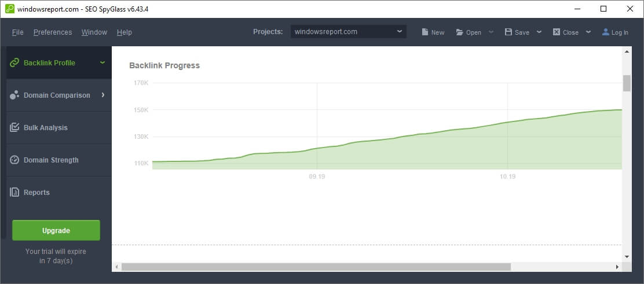Click the horizontal scrollbar left arrow
Screen dimensions: 644x284
[x=116, y=267]
